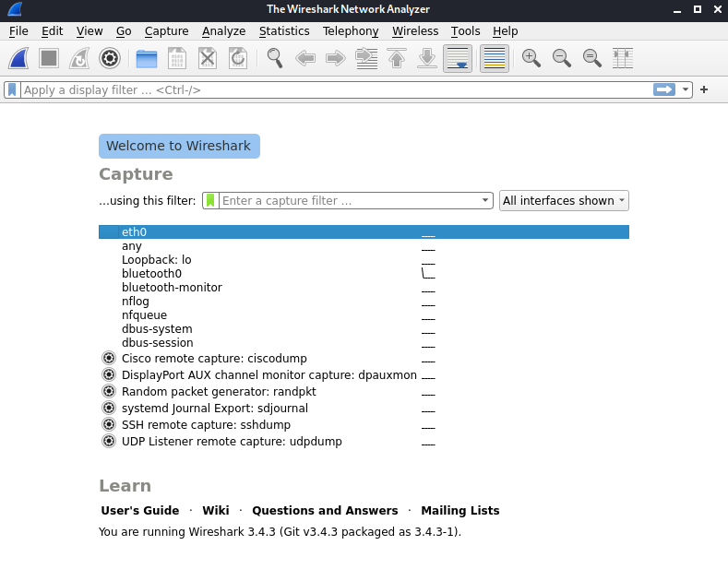Reset text to normal size
Screen dimensions: 728x569
[592, 58]
